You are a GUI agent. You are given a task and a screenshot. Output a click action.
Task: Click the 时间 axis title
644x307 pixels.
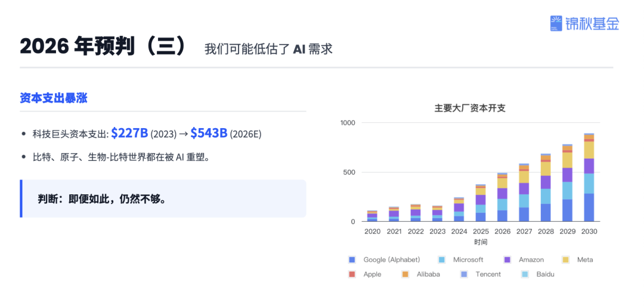coord(481,242)
